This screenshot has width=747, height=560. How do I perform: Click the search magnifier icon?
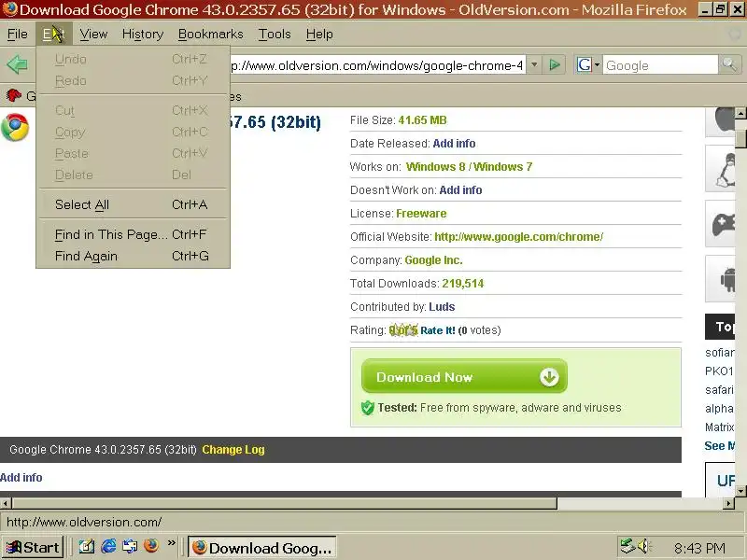pos(729,64)
